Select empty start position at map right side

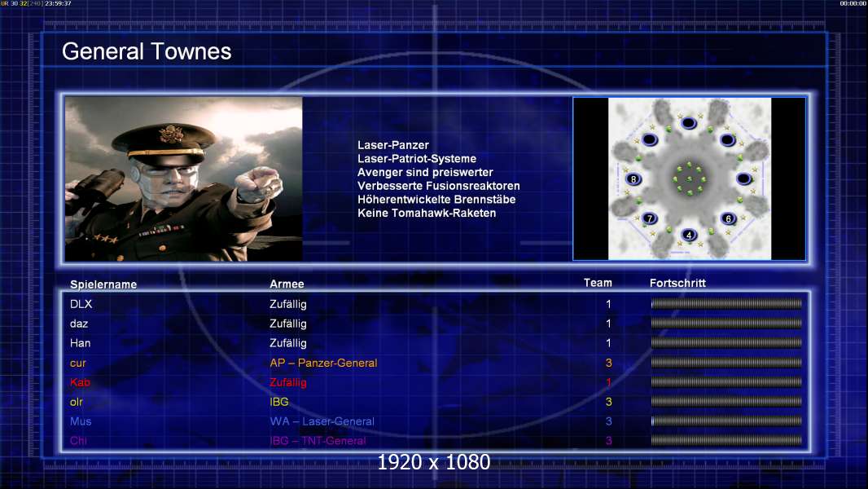(x=744, y=178)
